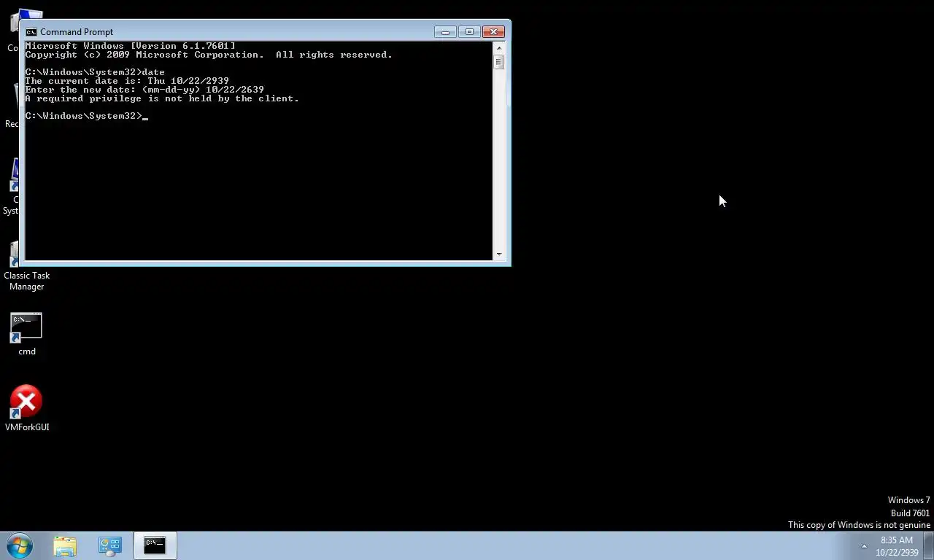Click the Command Prompt vertical scroll thumb
This screenshot has height=560, width=934.
[x=499, y=62]
